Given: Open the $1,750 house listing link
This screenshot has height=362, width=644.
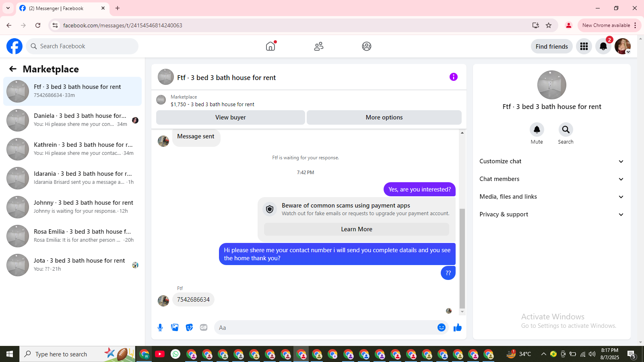Looking at the screenshot, I should click(213, 104).
